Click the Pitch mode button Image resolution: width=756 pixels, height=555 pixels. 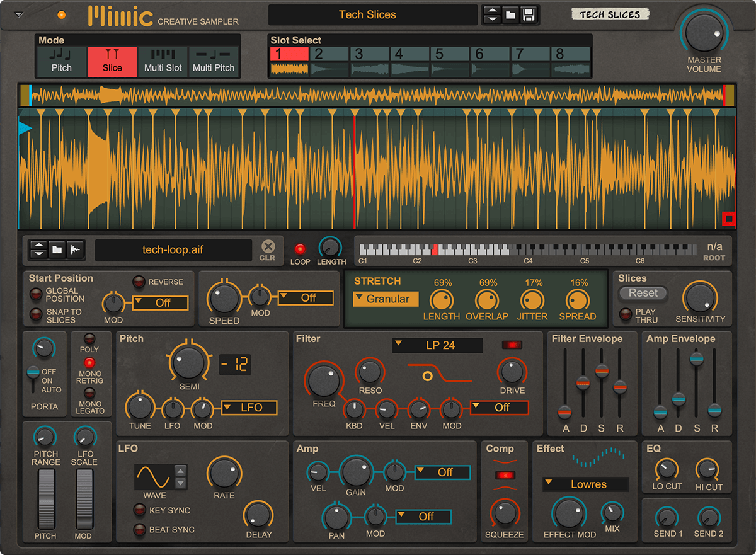[61, 60]
